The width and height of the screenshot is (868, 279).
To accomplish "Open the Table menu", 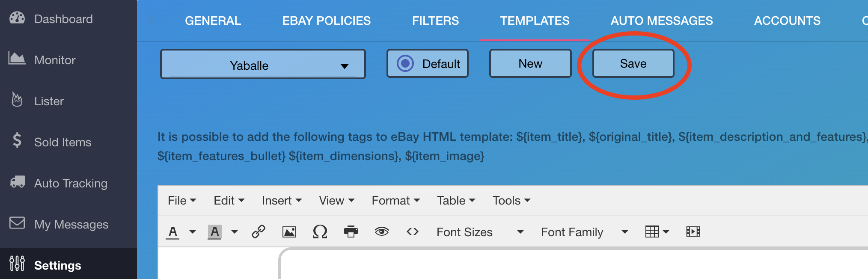I will coord(456,200).
